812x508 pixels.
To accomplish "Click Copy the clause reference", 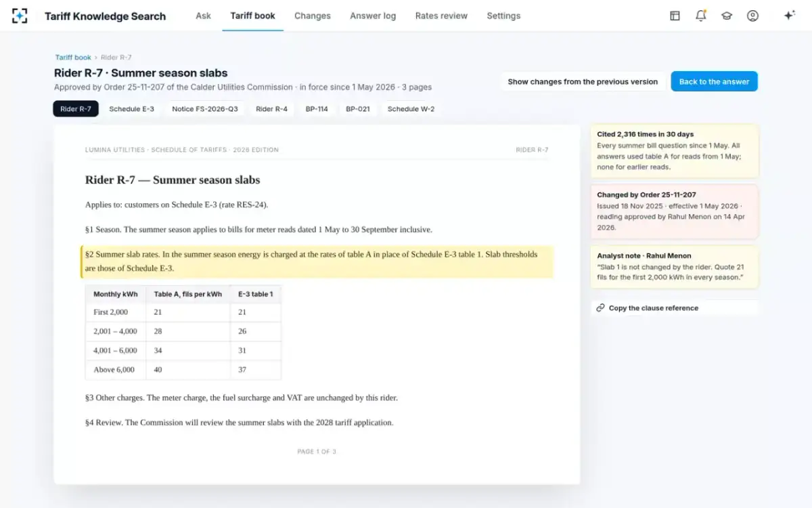I will 674,308.
